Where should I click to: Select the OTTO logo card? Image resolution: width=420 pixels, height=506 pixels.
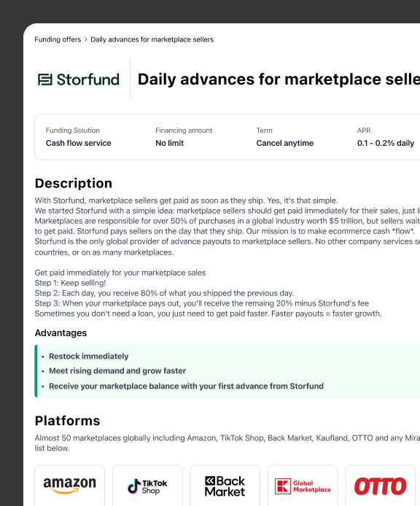pyautogui.click(x=381, y=486)
